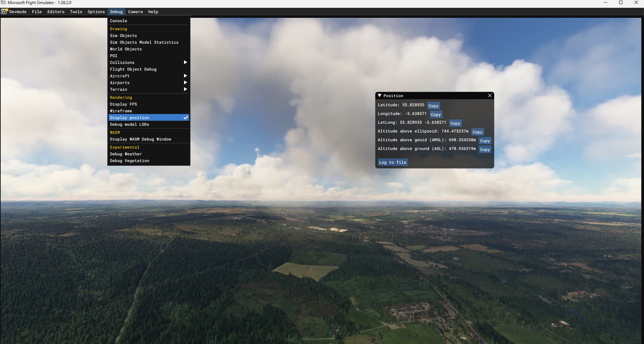Open the Camera menu
The width and height of the screenshot is (644, 344).
click(x=135, y=12)
